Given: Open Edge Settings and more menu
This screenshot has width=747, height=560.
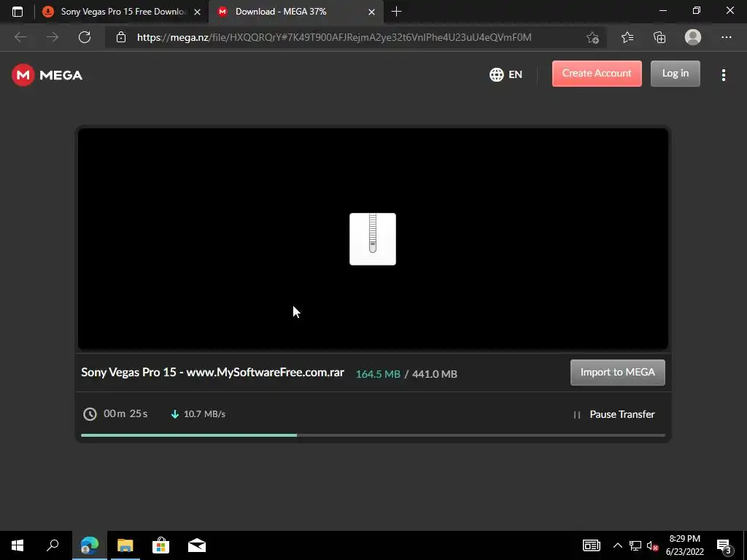Looking at the screenshot, I should click(726, 37).
